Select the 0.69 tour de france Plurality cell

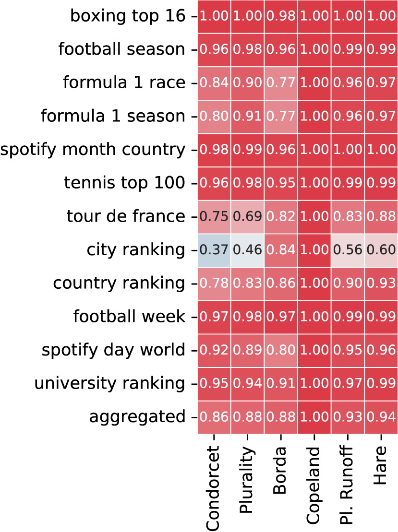247,216
